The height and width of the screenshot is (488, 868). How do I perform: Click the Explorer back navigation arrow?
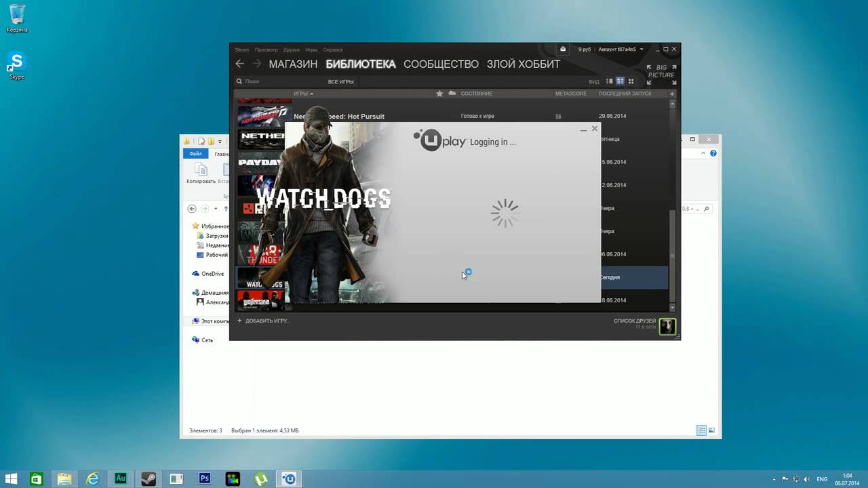[192, 209]
